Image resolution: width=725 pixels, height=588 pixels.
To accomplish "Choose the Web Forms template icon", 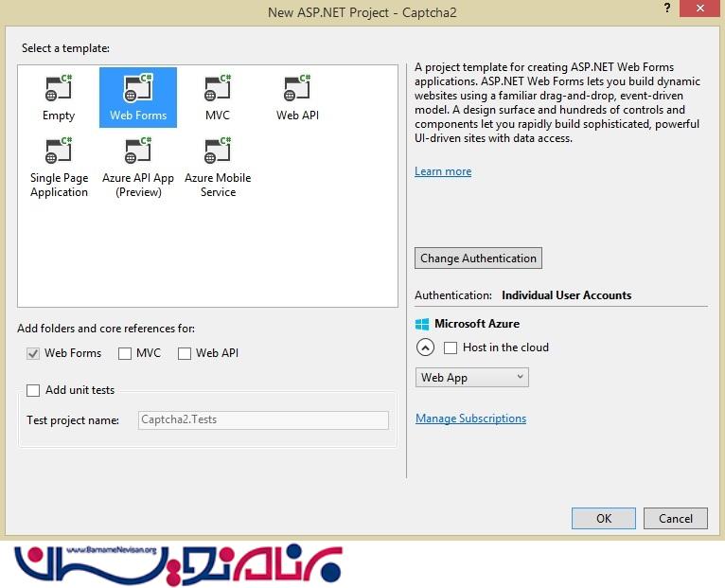I will pyautogui.click(x=137, y=91).
